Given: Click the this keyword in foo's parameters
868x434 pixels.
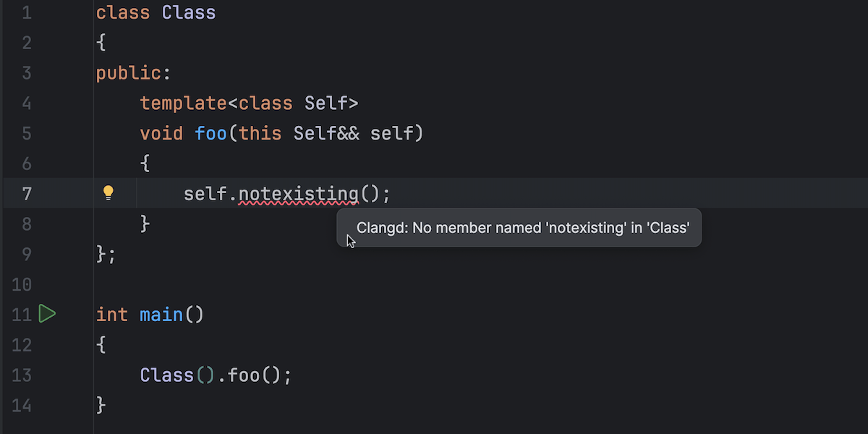Looking at the screenshot, I should pos(260,134).
